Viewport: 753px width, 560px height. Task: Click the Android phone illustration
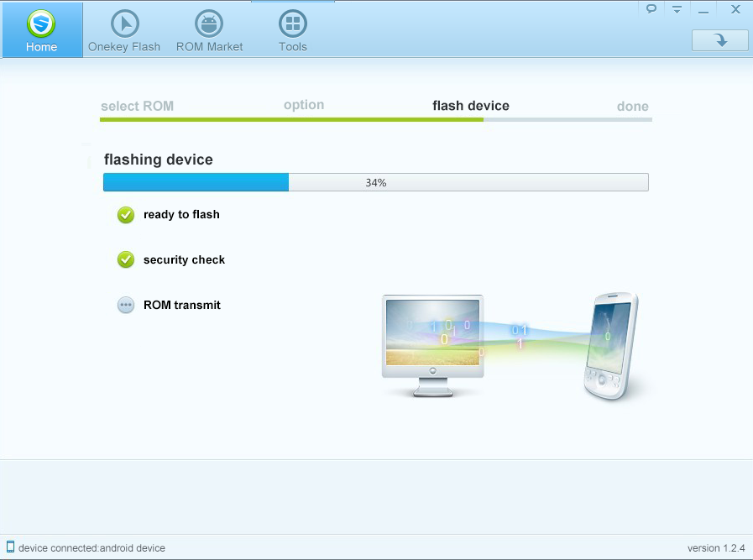(x=611, y=346)
